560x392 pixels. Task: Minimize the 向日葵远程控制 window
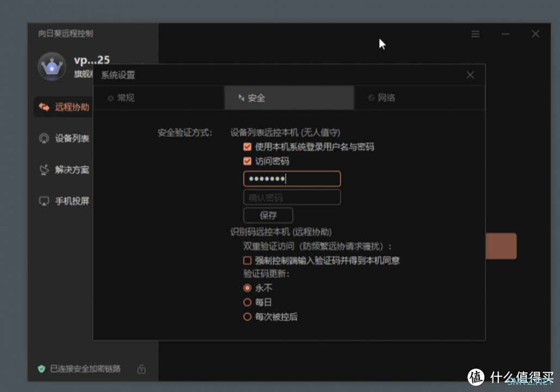506,34
